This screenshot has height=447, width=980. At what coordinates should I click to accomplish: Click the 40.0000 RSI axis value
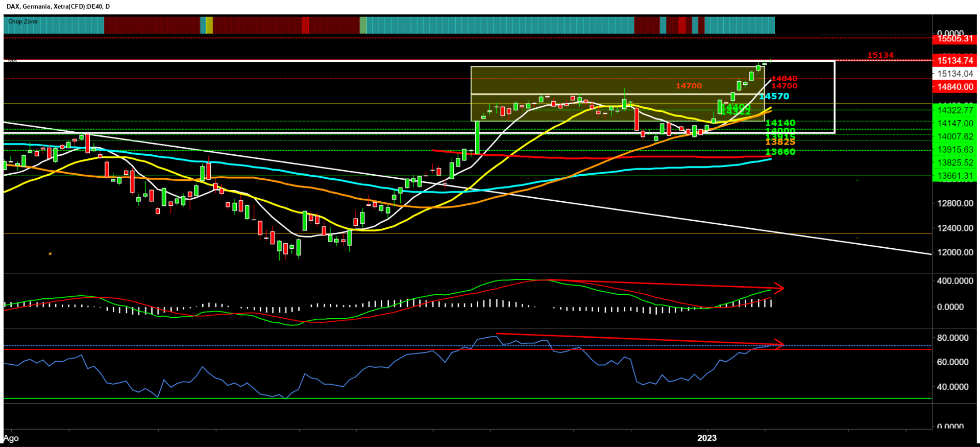(952, 387)
